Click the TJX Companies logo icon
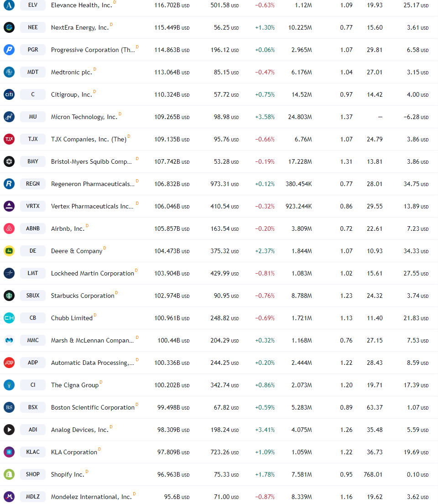Image resolution: width=438 pixels, height=504 pixels. click(9, 139)
